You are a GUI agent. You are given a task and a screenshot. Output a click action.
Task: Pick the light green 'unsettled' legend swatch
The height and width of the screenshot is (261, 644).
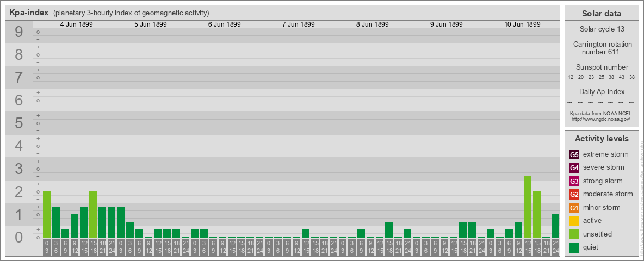pos(574,234)
